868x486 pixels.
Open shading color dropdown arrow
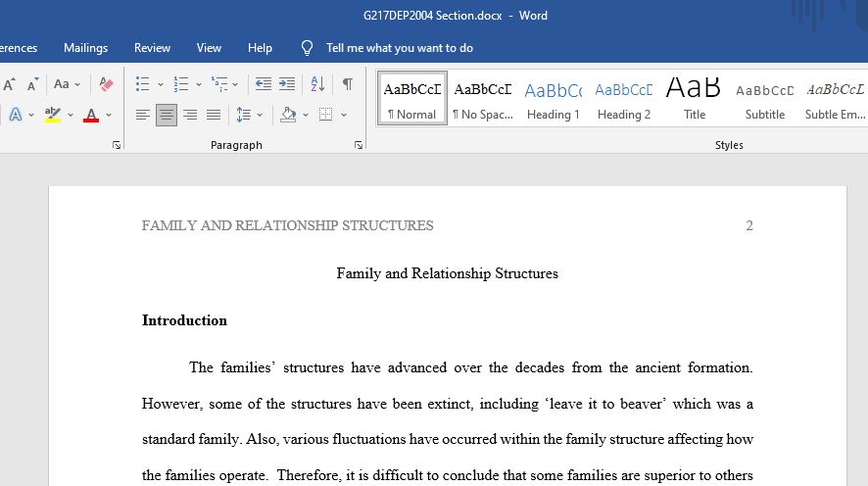tap(306, 115)
